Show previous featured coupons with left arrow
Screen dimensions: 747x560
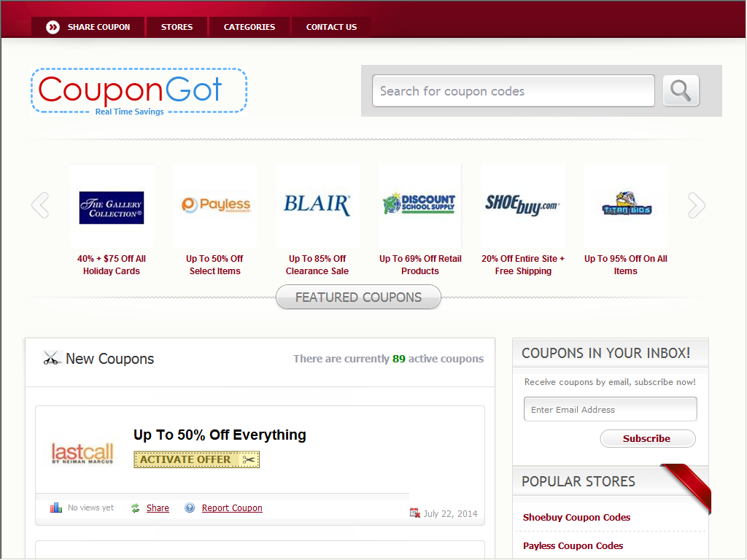[x=40, y=205]
